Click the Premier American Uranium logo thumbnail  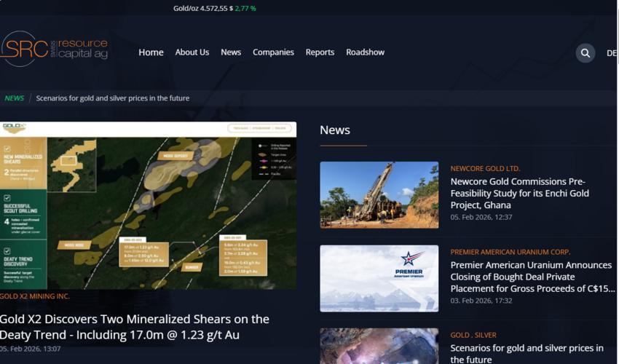pos(379,278)
